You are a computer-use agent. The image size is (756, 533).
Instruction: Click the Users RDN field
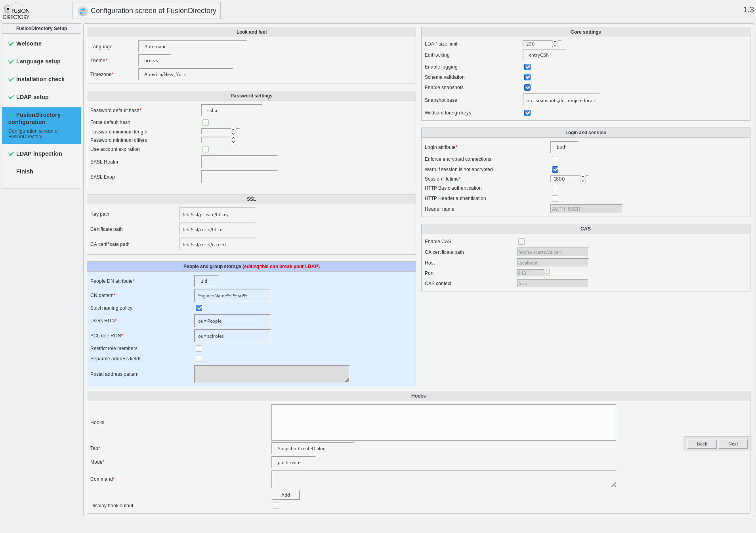[233, 321]
